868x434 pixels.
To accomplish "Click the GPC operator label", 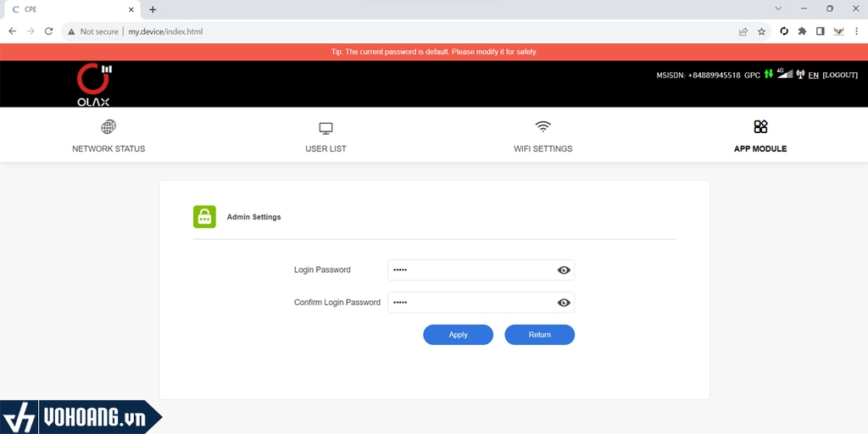I will [753, 75].
